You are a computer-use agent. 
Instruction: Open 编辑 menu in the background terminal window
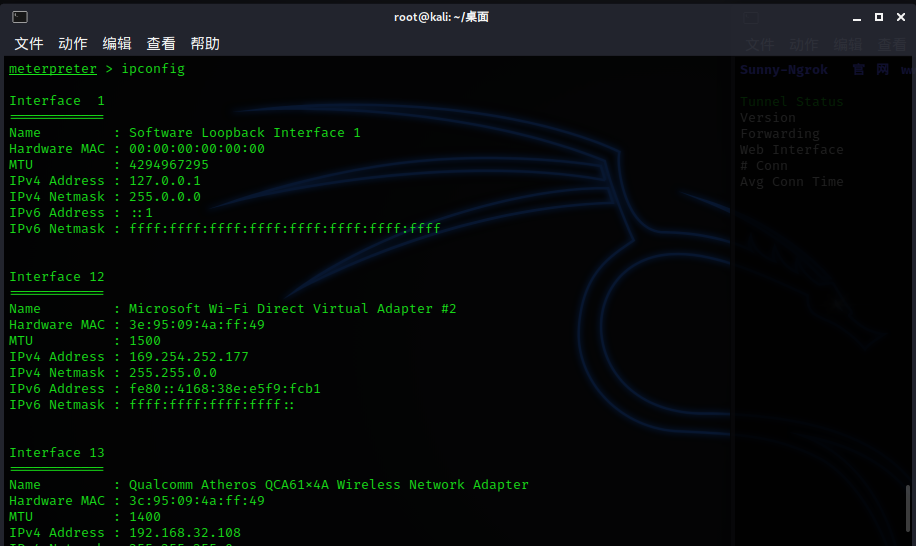(848, 45)
